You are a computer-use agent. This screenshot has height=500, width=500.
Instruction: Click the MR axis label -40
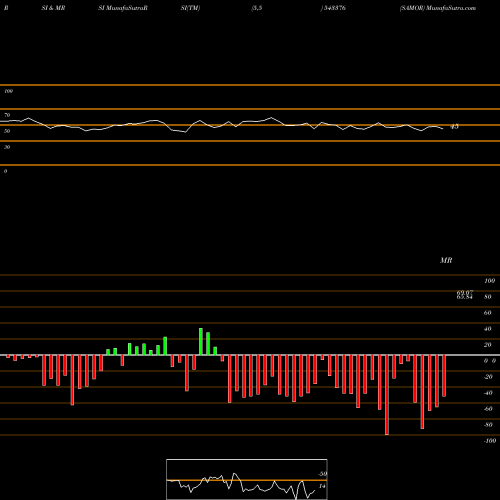[x=488, y=393]
